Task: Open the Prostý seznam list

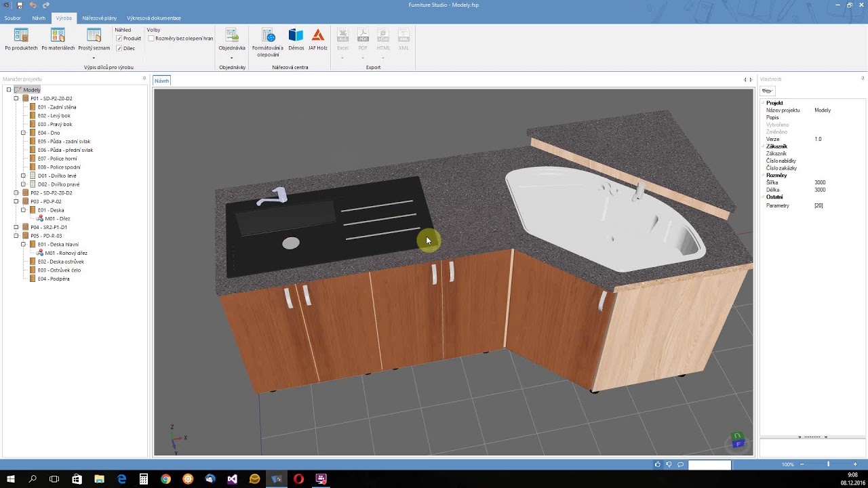Action: (x=94, y=39)
